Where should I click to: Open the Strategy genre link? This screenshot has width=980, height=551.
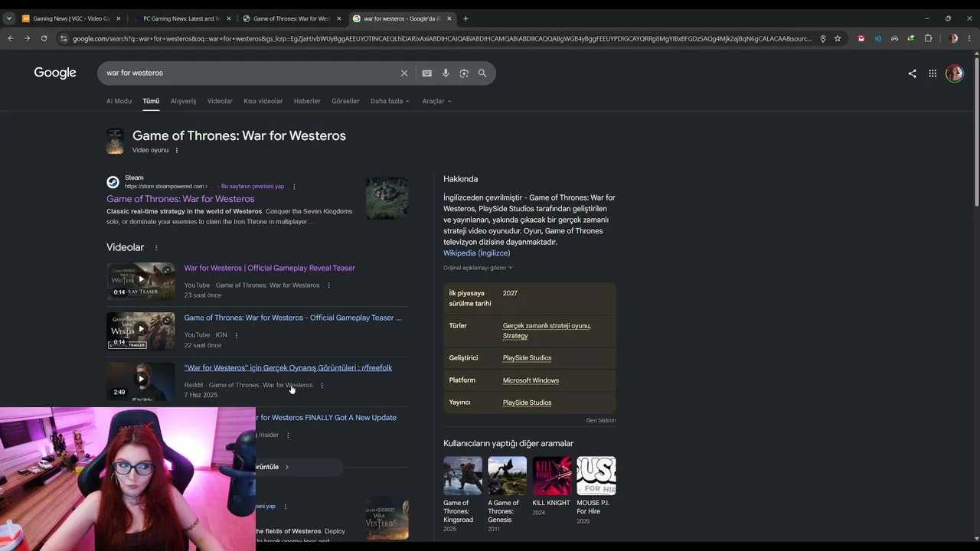[515, 336]
